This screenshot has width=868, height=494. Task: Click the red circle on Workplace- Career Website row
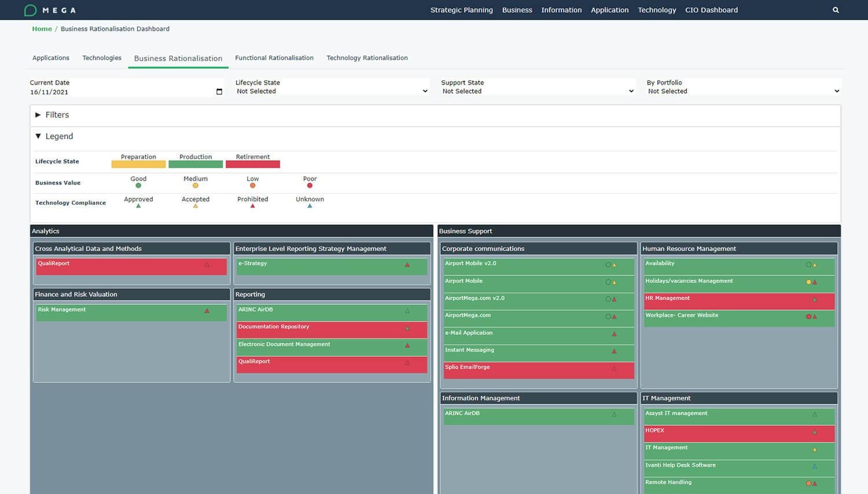pyautogui.click(x=808, y=316)
